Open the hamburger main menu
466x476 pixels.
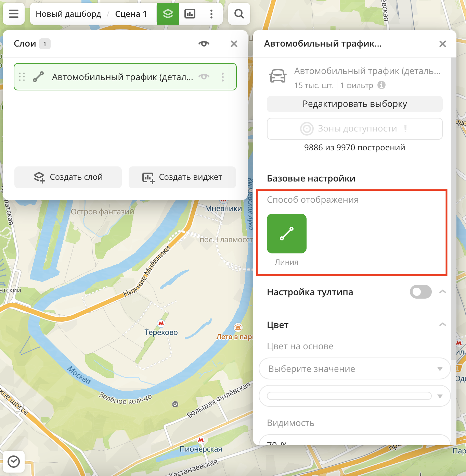point(14,14)
